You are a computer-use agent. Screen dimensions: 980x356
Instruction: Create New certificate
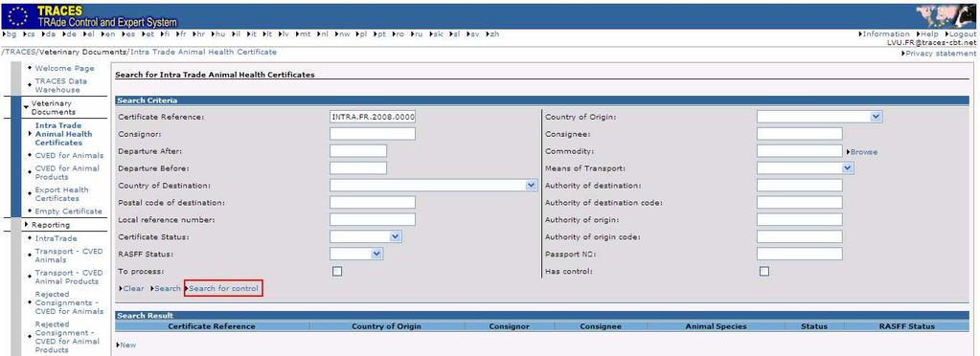(x=126, y=345)
